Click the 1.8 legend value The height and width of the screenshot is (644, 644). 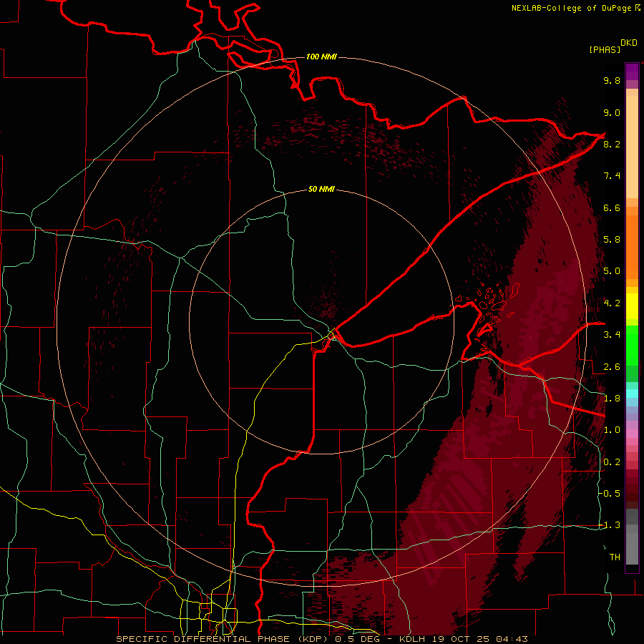(x=612, y=399)
